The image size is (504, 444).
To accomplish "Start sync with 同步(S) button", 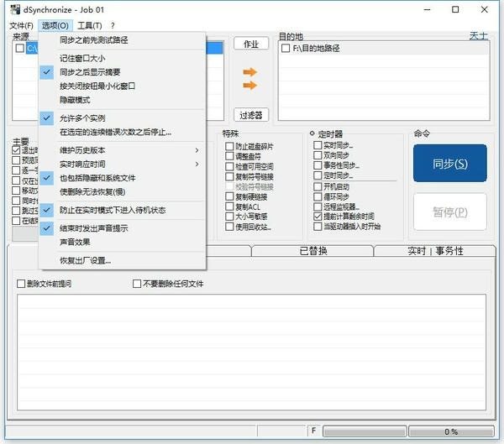I will point(450,163).
